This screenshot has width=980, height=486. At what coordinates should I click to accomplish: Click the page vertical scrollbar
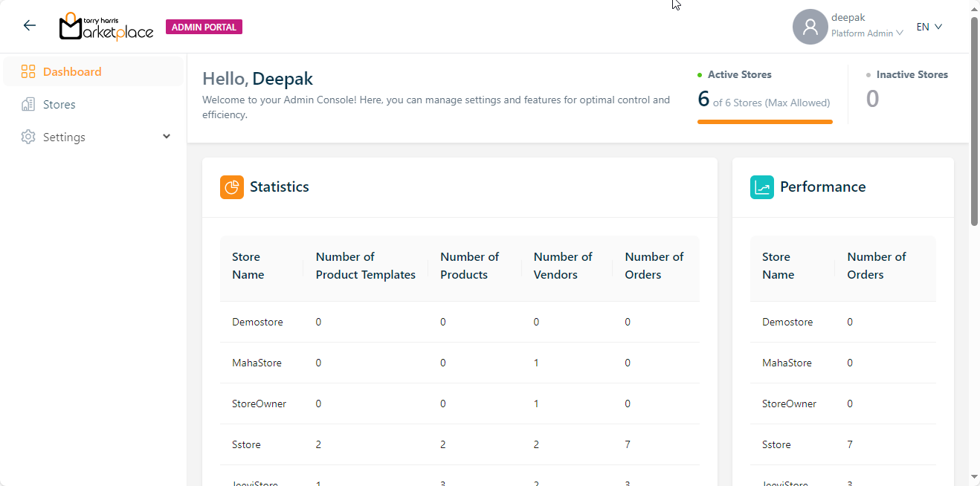974,119
